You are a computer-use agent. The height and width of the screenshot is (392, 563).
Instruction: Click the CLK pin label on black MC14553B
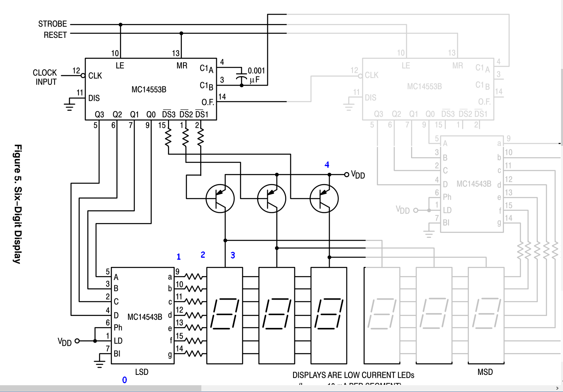tap(95, 76)
